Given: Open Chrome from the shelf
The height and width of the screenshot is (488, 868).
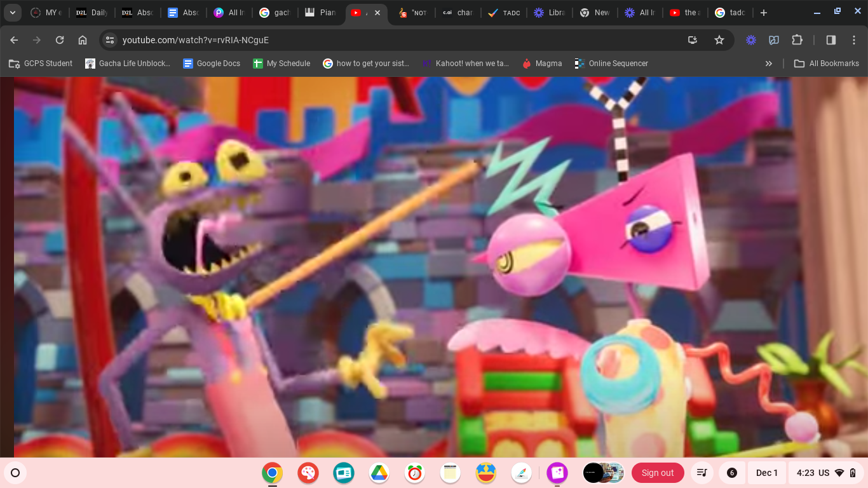Looking at the screenshot, I should (273, 473).
